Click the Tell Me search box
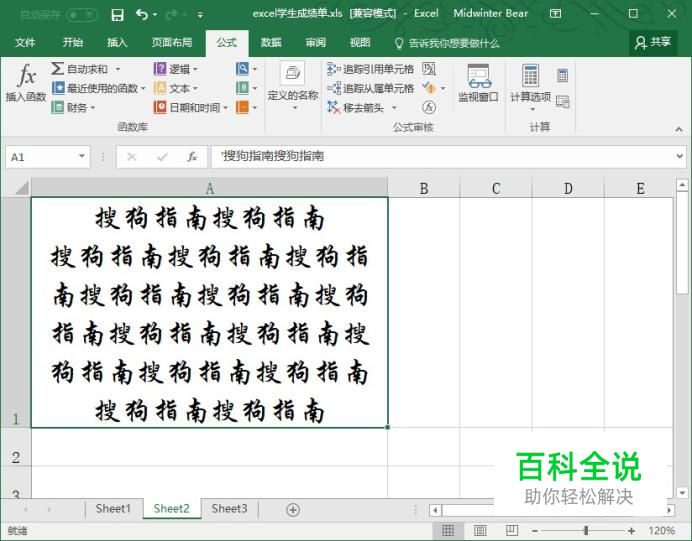 448,43
